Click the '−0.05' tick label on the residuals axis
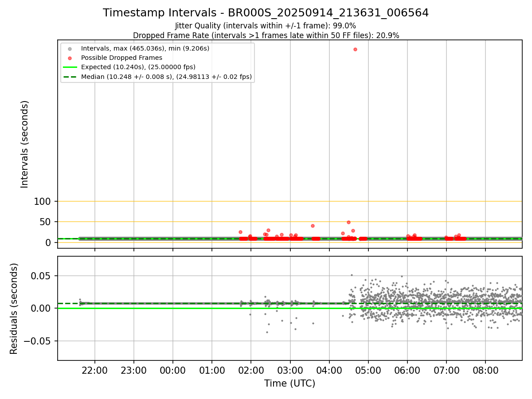Screen dimensions: 532x399 click(38, 341)
